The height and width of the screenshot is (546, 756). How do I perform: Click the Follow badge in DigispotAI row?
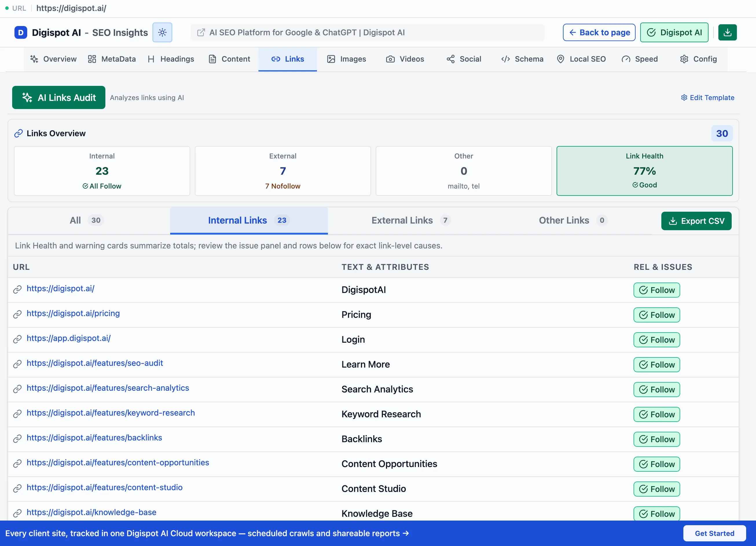point(657,290)
